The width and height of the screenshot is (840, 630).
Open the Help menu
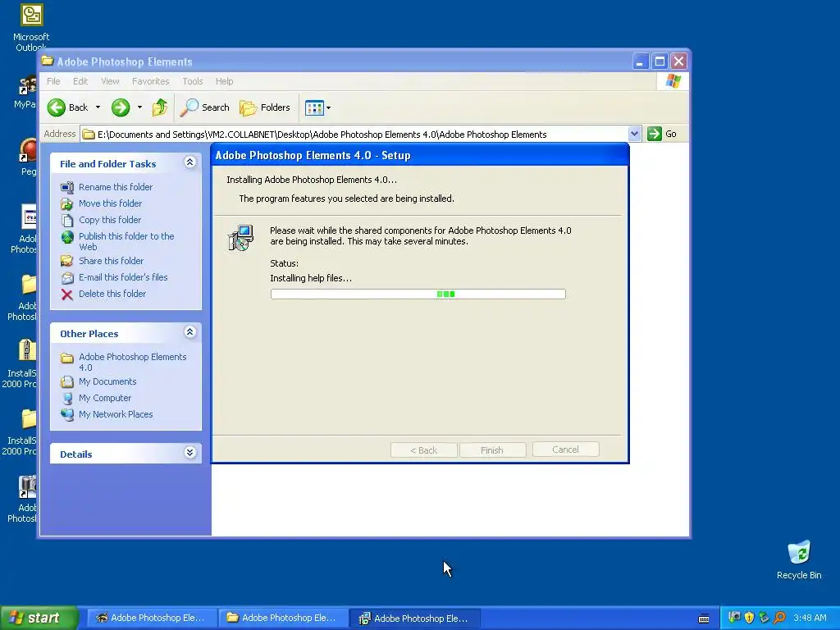pyautogui.click(x=225, y=81)
